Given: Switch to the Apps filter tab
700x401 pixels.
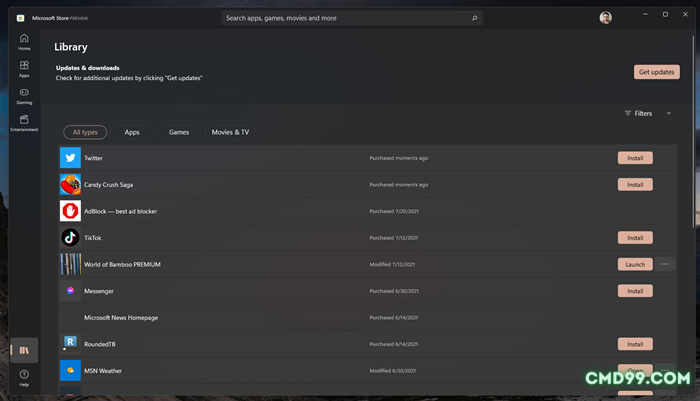Looking at the screenshot, I should (x=132, y=132).
